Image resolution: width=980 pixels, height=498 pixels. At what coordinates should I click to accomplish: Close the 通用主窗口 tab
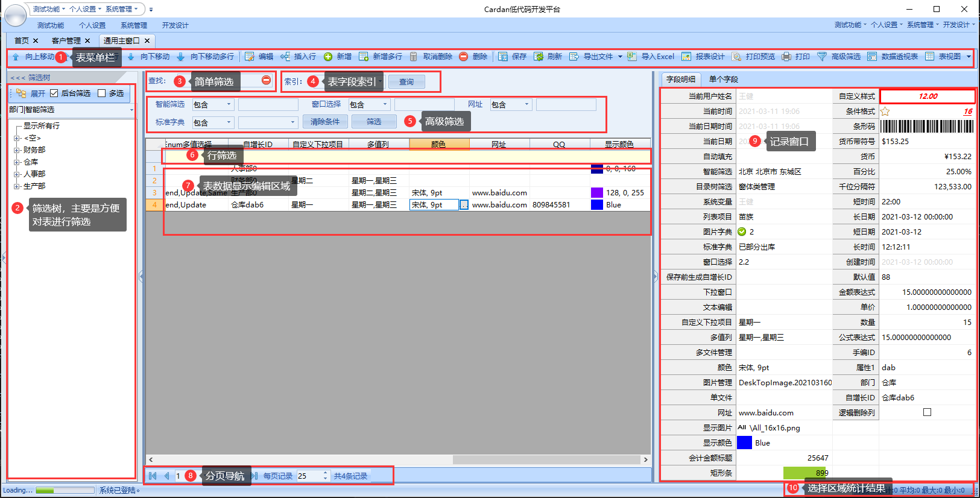pos(147,40)
